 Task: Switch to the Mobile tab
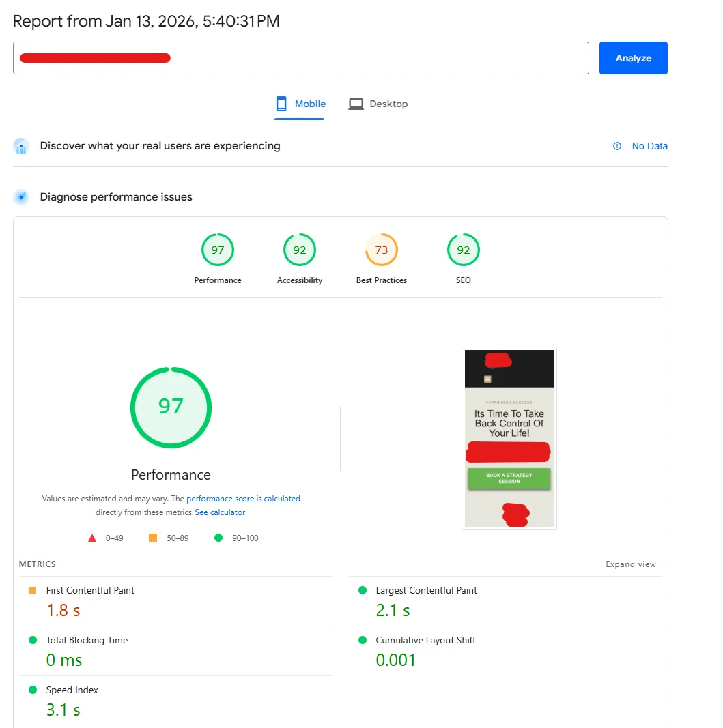pyautogui.click(x=300, y=103)
